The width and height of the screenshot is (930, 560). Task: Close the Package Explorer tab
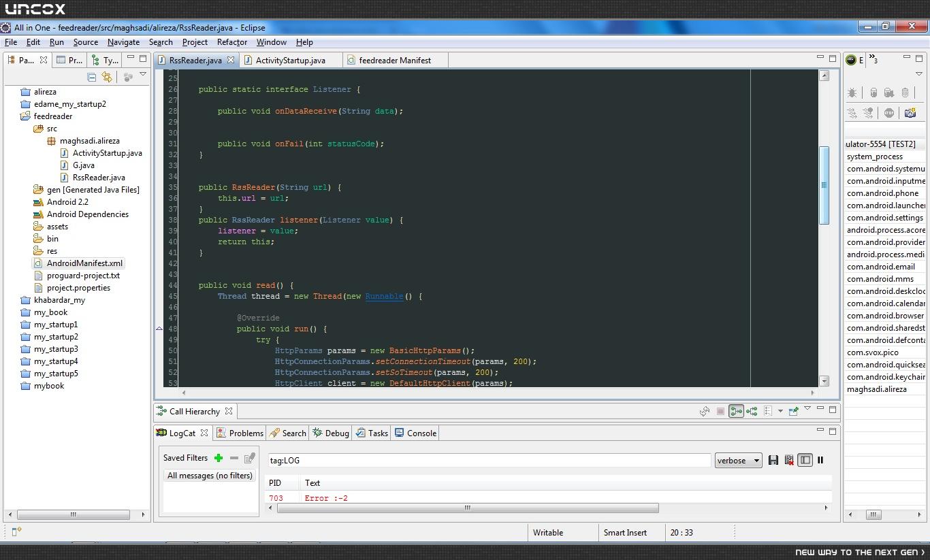coord(44,60)
